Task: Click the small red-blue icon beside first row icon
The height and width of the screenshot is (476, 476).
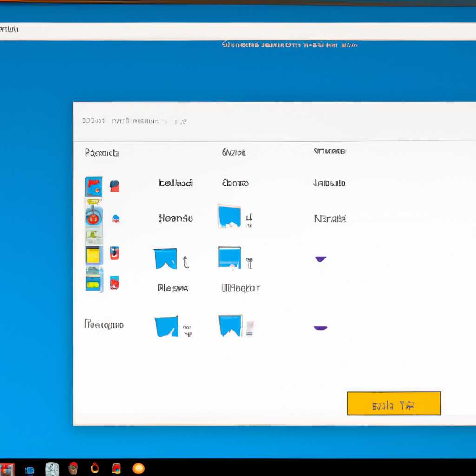Action: (x=114, y=186)
